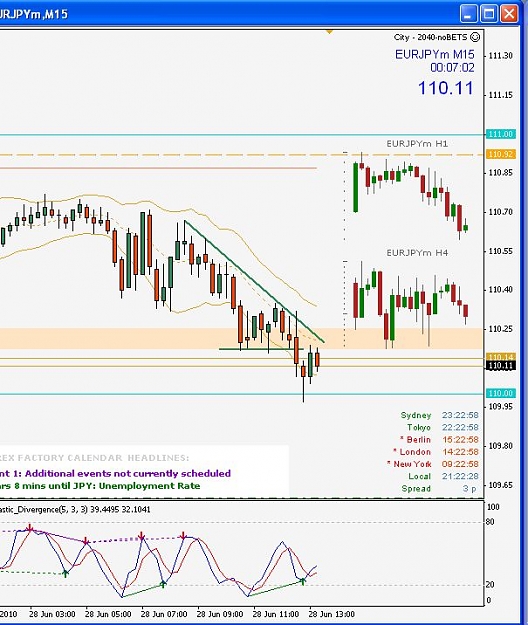Image resolution: width=528 pixels, height=625 pixels.
Task: Click the Tokyo session time 22:22:58
Action: click(x=460, y=427)
